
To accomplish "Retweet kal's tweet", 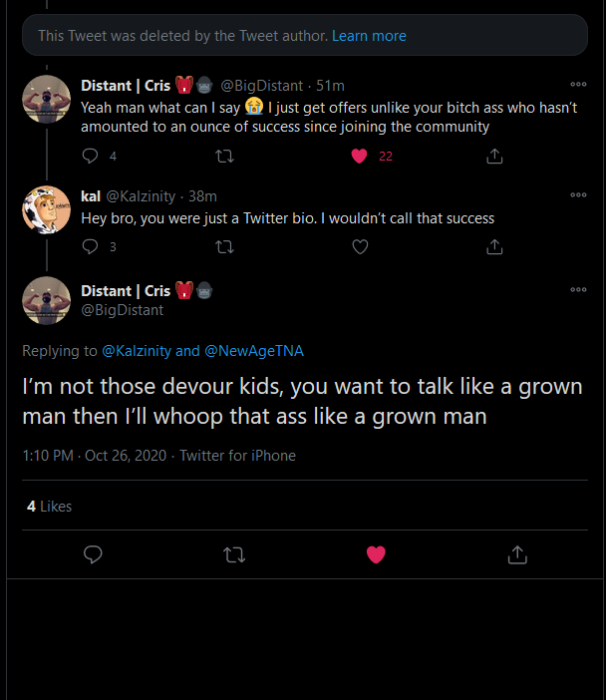I will 225,246.
